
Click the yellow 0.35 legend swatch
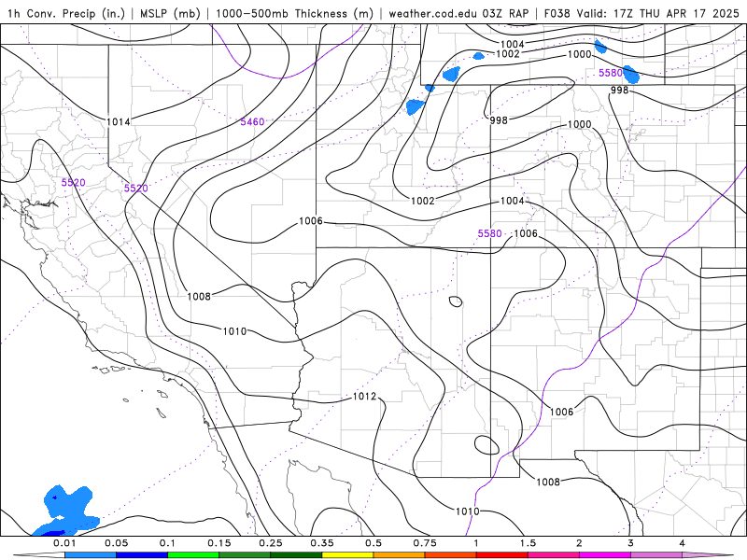click(347, 554)
